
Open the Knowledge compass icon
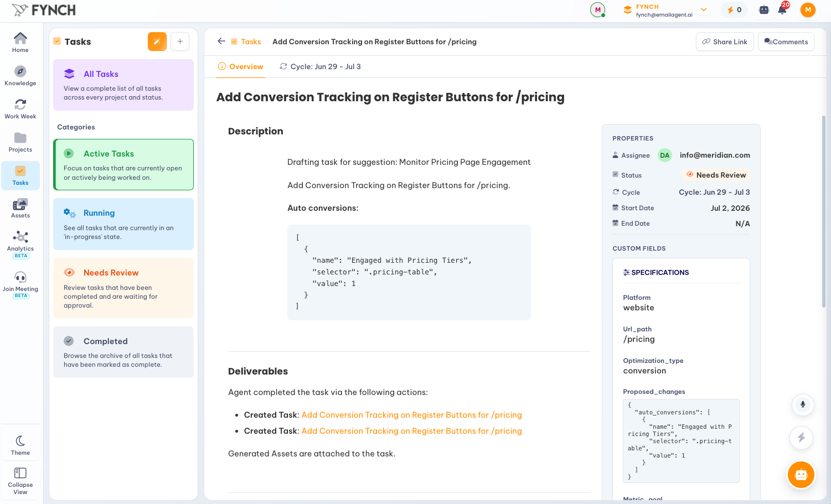coord(20,71)
